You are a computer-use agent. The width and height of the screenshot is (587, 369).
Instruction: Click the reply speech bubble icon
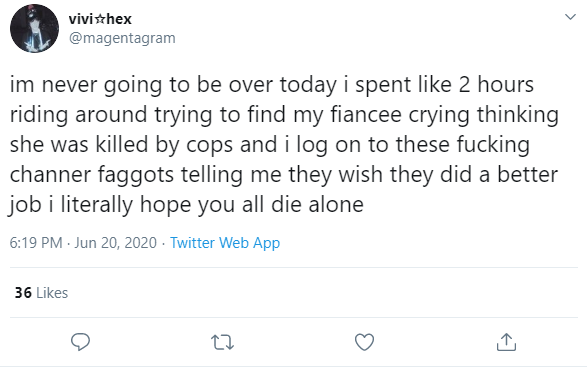[80, 342]
